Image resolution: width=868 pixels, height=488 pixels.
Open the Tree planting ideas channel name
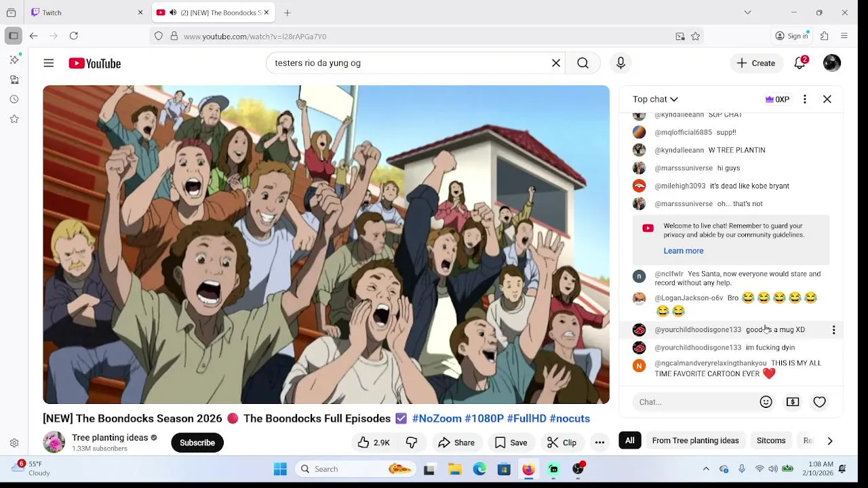[x=110, y=438]
